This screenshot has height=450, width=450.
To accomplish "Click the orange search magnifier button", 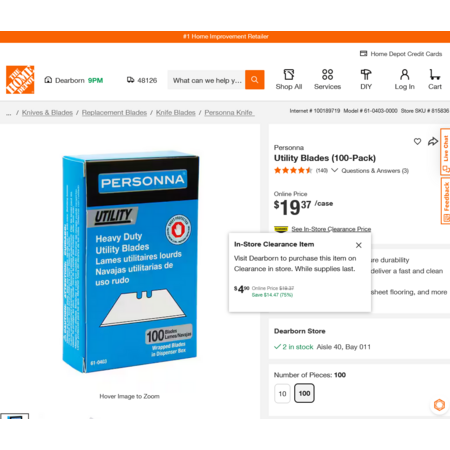I will point(255,80).
